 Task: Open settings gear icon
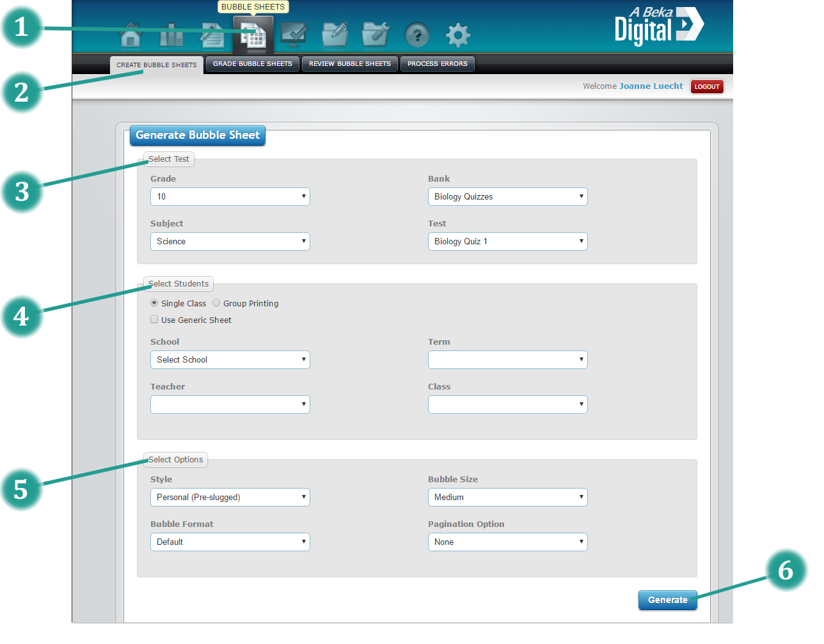[x=457, y=35]
